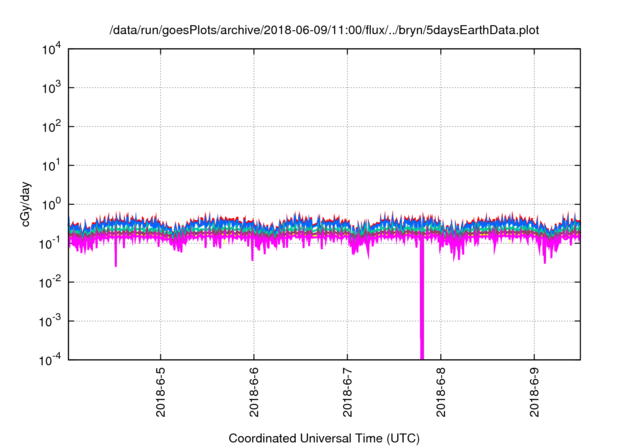Click the plot title file path
The height and width of the screenshot is (448, 640).
pyautogui.click(x=324, y=30)
